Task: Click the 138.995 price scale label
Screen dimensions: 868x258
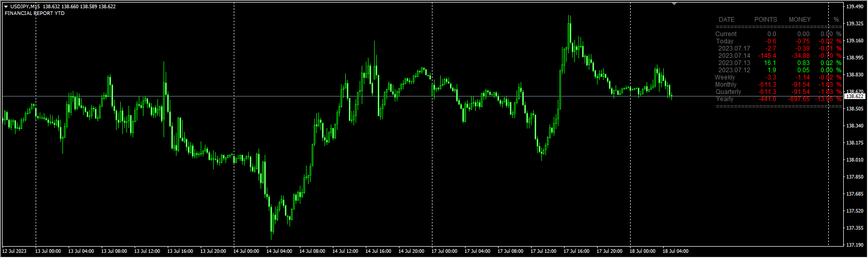Action: click(855, 58)
